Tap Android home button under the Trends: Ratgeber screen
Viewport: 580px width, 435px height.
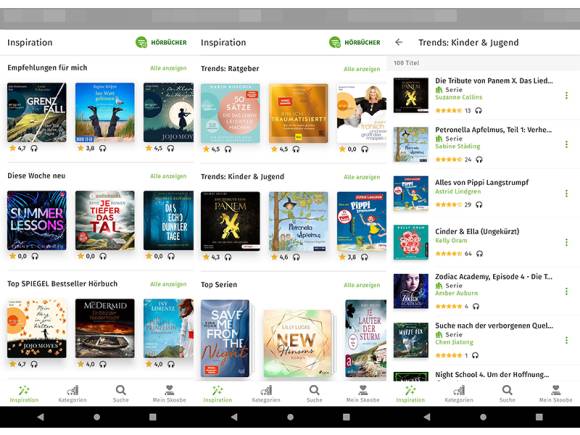(290, 417)
